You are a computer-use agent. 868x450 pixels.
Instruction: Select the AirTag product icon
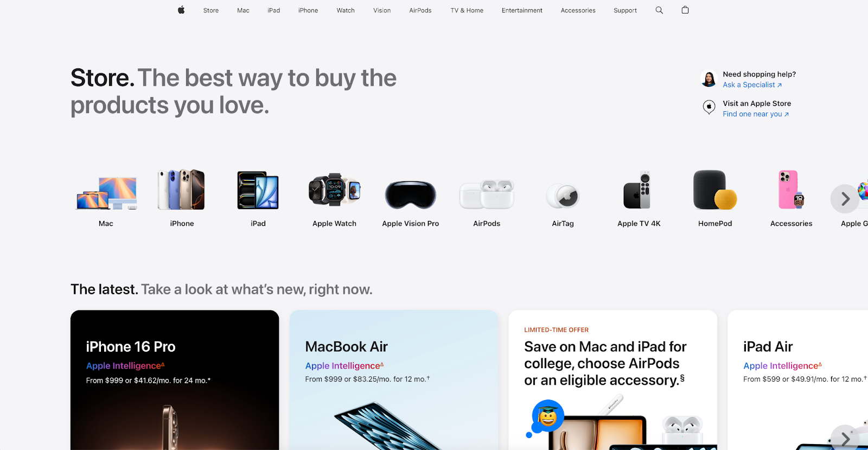[563, 196]
